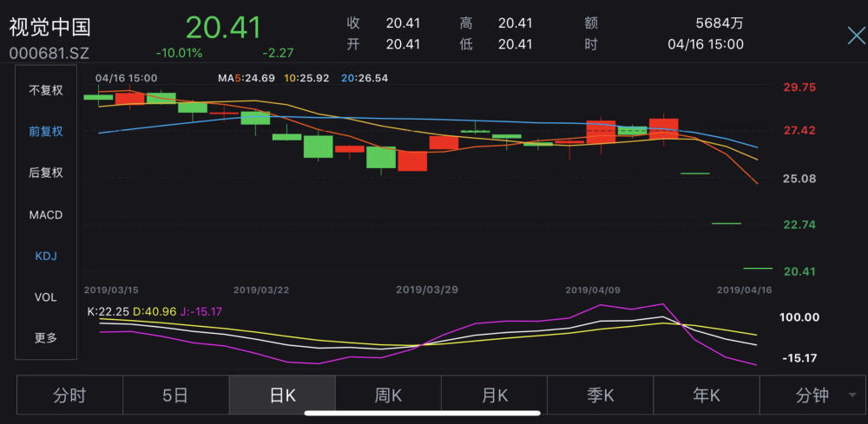Screen dimensions: 868x424
Task: Switch to 分时 chart tab
Action: pos(69,395)
